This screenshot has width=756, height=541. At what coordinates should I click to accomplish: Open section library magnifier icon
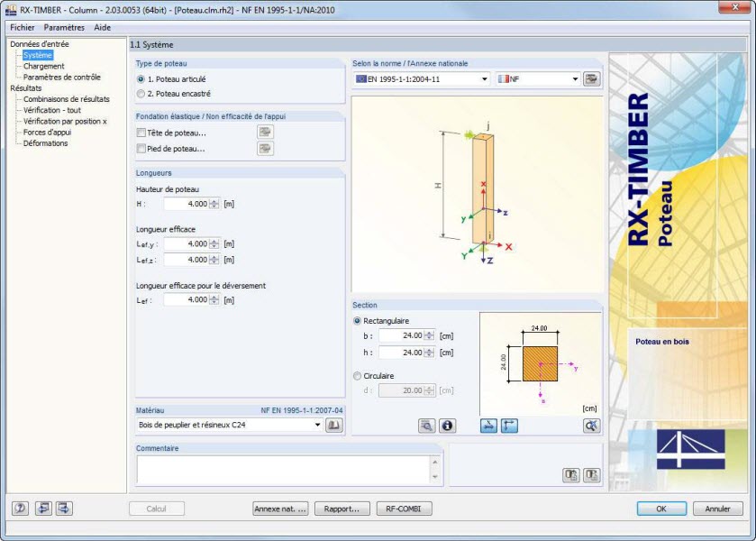pos(427,426)
